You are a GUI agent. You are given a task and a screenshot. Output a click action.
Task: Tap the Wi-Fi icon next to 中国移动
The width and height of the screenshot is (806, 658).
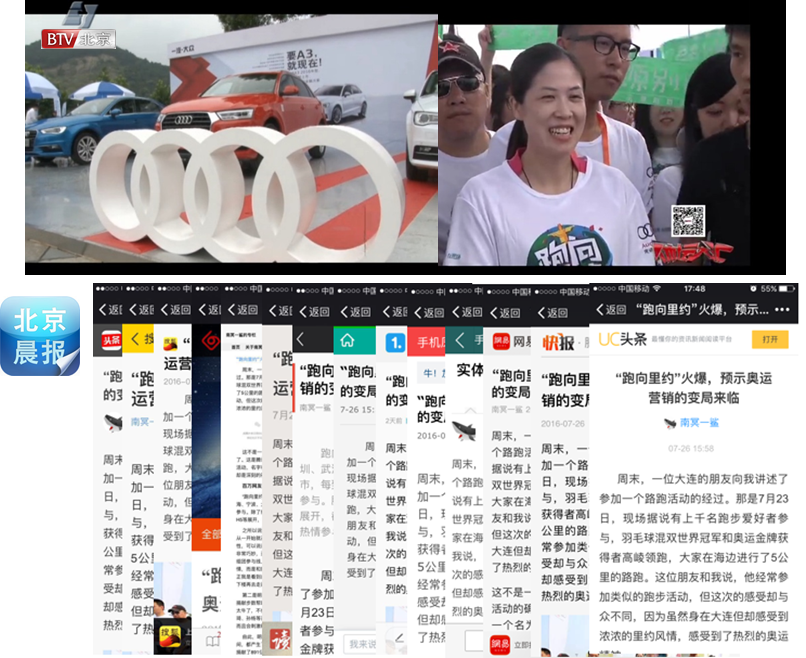point(656,288)
